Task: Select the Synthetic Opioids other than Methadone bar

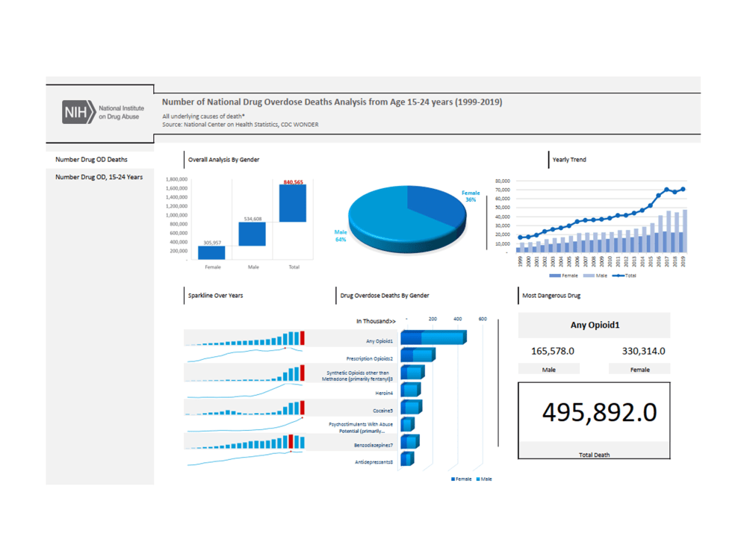Action: pos(412,372)
